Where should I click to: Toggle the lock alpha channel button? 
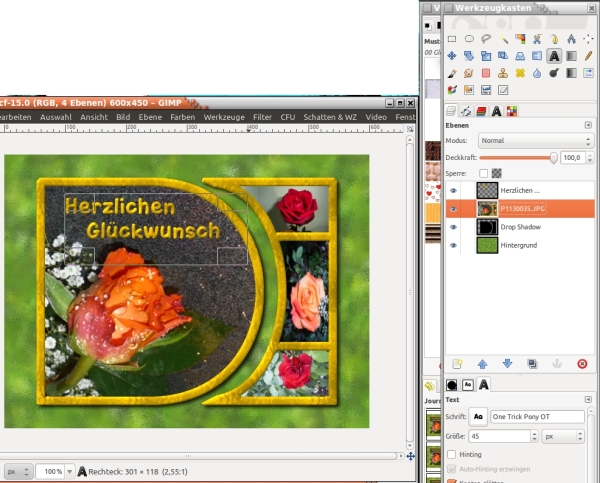point(497,173)
